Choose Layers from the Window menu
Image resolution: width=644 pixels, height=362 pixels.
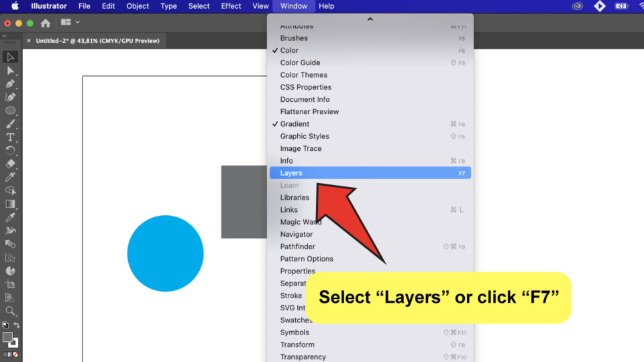pyautogui.click(x=370, y=173)
